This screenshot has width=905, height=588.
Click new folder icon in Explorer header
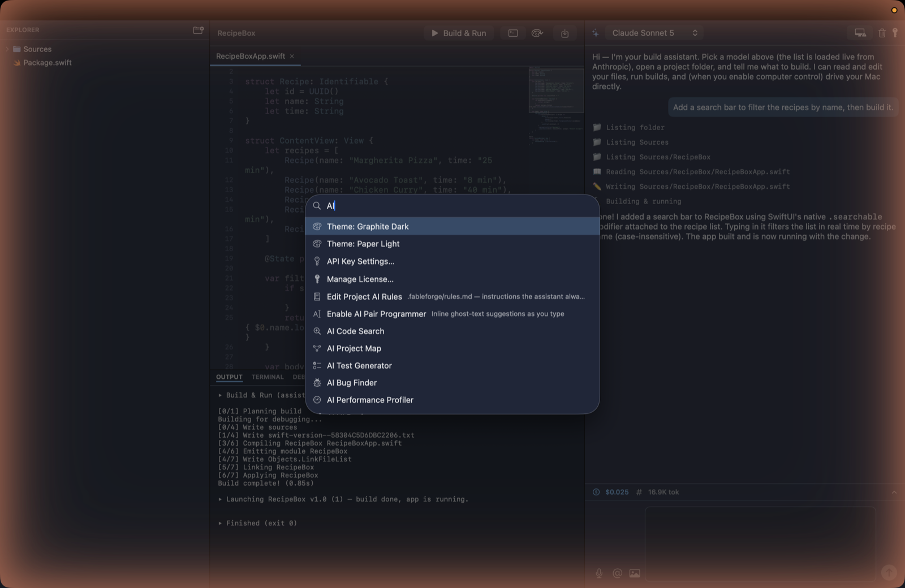click(198, 30)
